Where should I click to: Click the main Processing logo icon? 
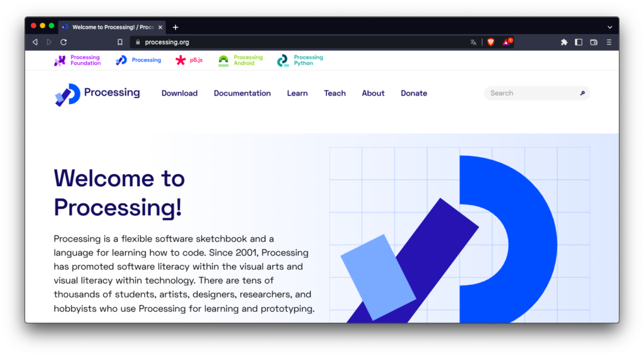coord(67,95)
